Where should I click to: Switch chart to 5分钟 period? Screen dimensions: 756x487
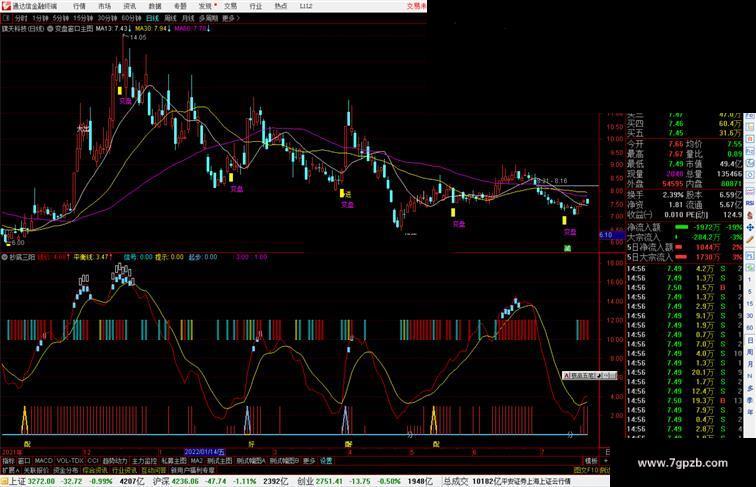[61, 18]
